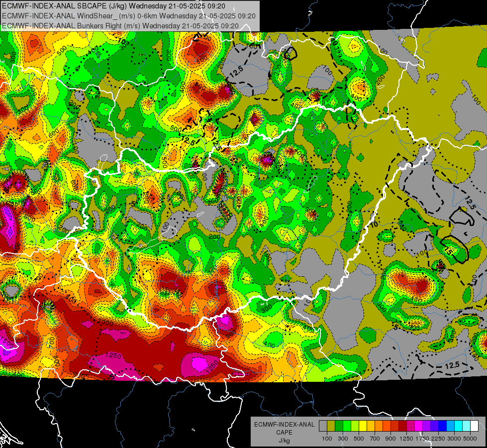Select the purple legend swatch after 1750
Screen dimensions: 487x448
tap(426, 426)
